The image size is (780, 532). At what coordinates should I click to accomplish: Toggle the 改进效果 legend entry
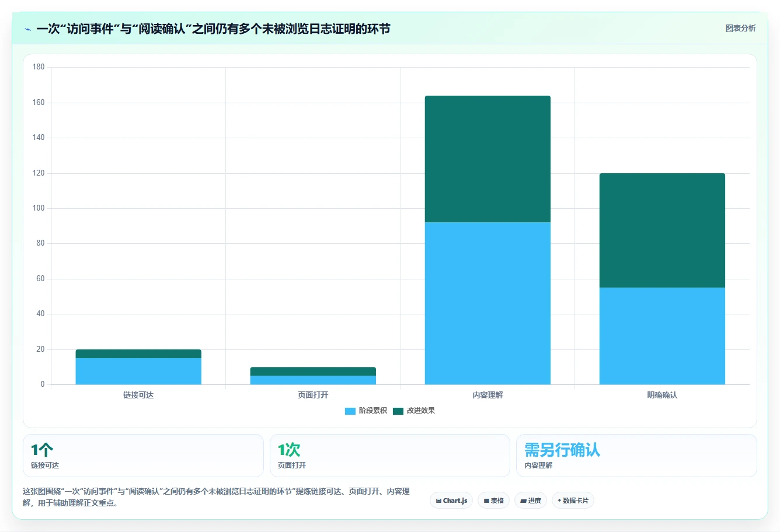click(414, 411)
